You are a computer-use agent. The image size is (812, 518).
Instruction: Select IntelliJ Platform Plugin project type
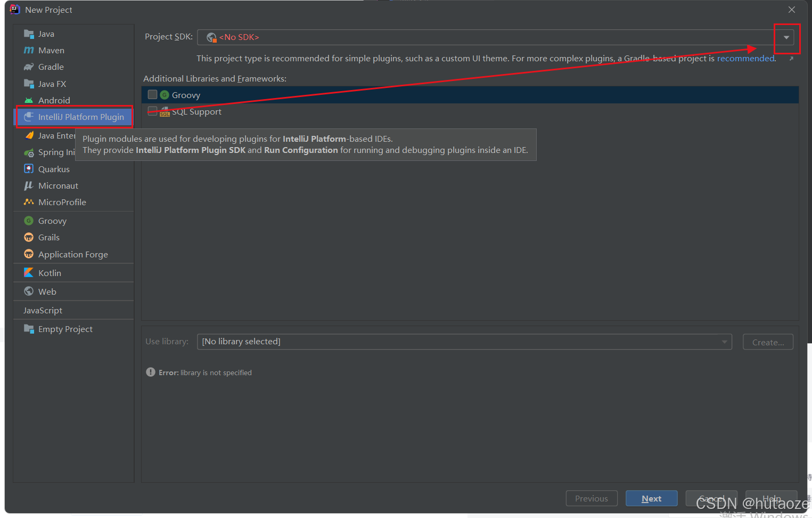(x=73, y=117)
